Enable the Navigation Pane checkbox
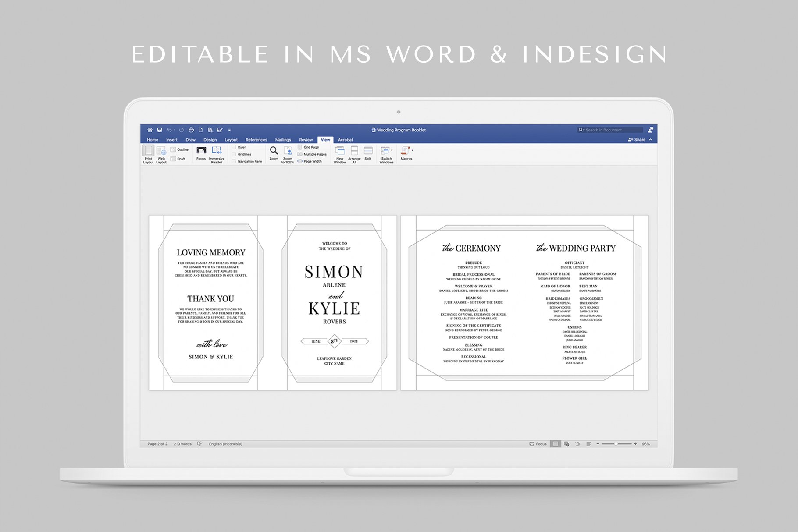This screenshot has height=532, width=798. pyautogui.click(x=234, y=161)
